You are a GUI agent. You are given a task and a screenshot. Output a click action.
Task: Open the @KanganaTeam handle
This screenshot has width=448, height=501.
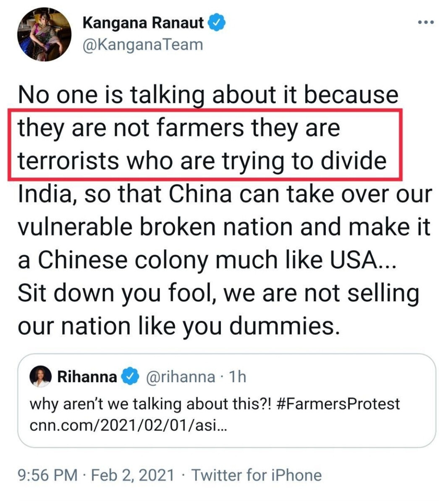143,44
